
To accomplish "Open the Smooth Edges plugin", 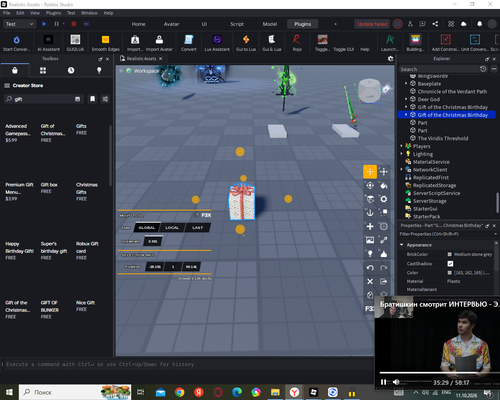I will click(x=105, y=43).
